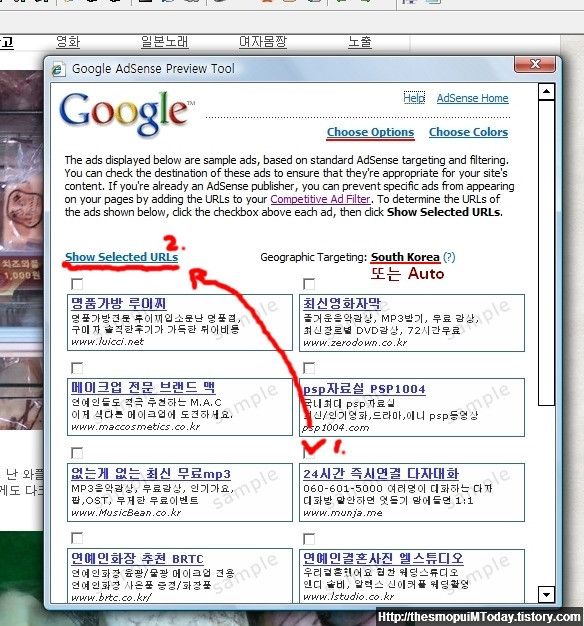Click the vertical scrollbar thumb
This screenshot has width=584, height=626.
546,253
